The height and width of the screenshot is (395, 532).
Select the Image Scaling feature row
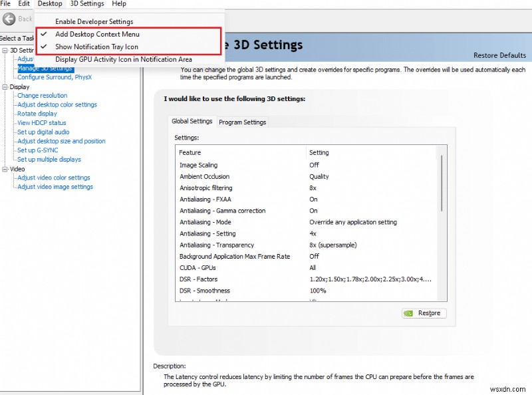pyautogui.click(x=305, y=165)
